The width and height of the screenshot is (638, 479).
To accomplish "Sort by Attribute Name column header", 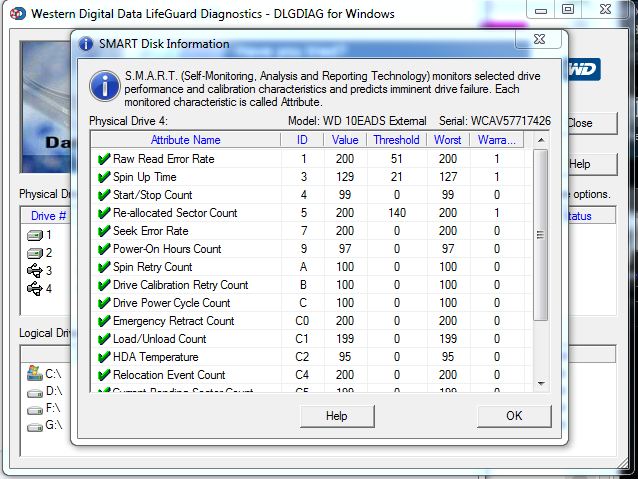I will tap(186, 140).
